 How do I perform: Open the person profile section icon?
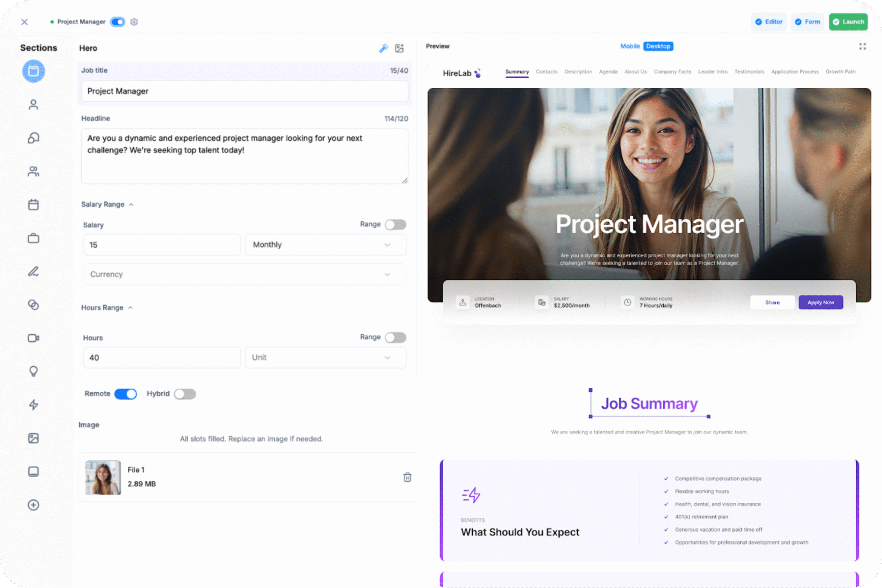coord(34,105)
